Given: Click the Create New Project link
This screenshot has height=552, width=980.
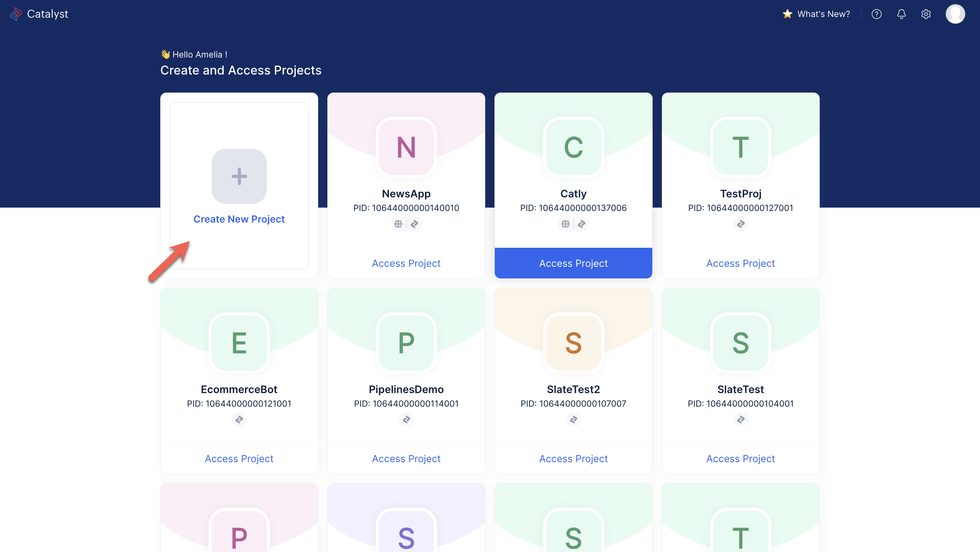Looking at the screenshot, I should pos(239,219).
